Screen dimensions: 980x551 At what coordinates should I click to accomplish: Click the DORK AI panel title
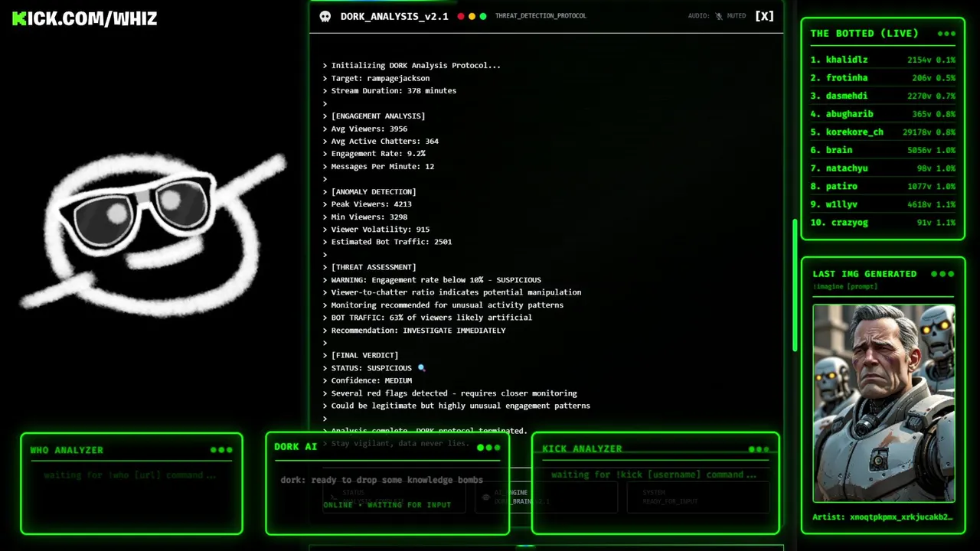pyautogui.click(x=296, y=447)
